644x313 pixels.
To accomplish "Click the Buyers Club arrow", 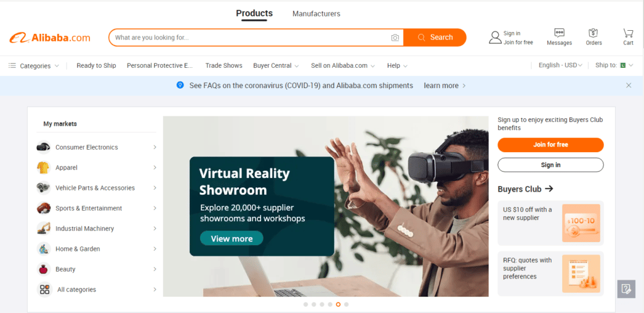I will 548,189.
